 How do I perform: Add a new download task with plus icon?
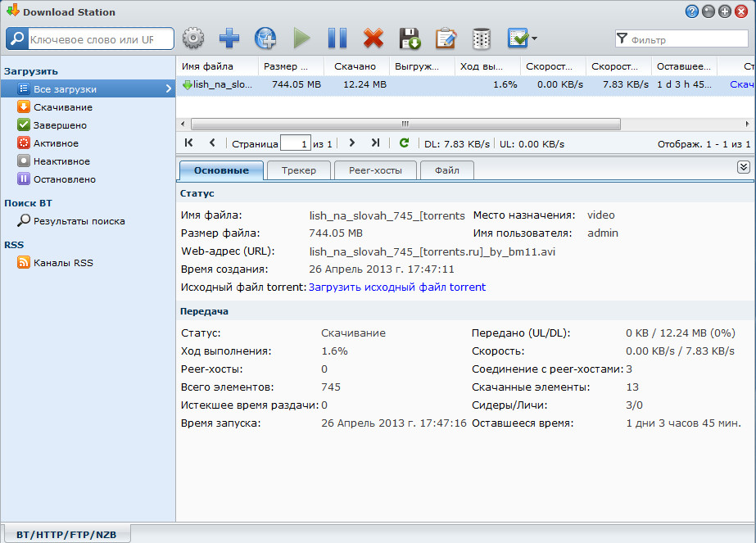(229, 38)
